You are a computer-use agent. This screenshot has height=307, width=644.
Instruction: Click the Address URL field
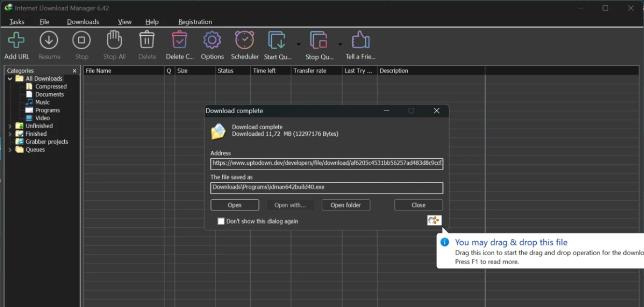click(x=327, y=163)
